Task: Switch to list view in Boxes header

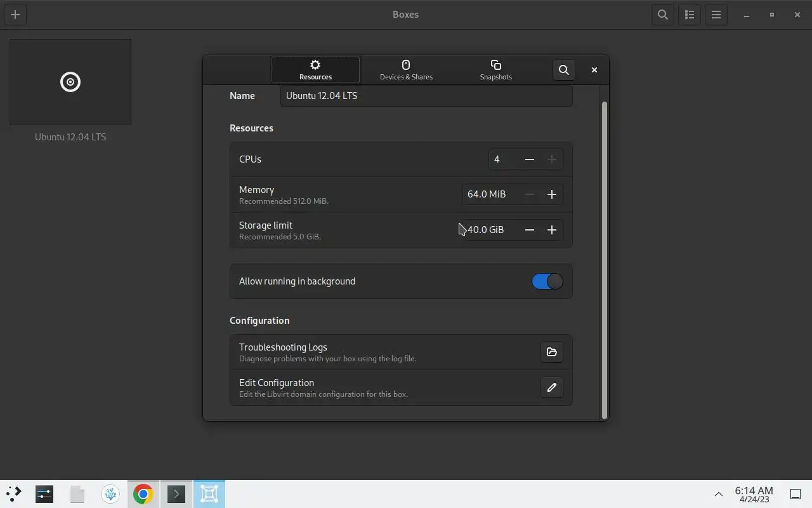Action: pos(690,15)
